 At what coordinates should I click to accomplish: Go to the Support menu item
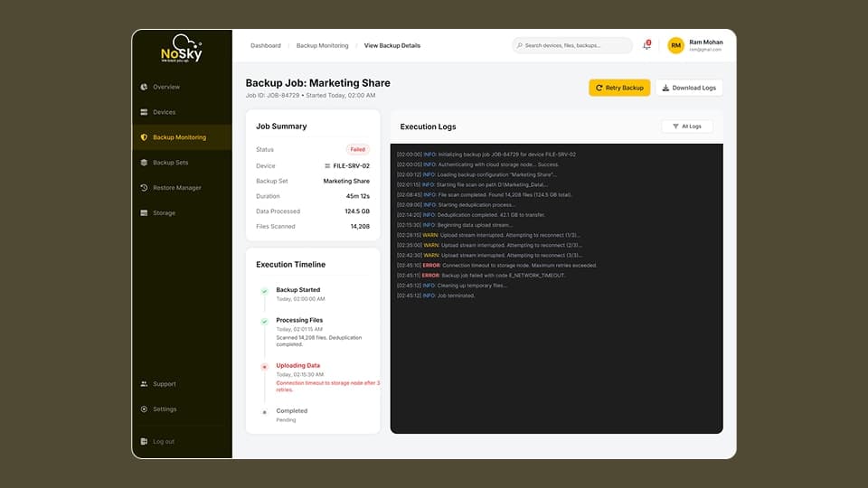coord(164,384)
